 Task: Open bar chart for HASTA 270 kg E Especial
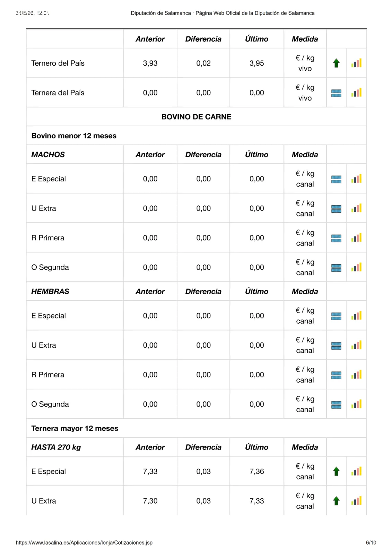tap(356, 471)
